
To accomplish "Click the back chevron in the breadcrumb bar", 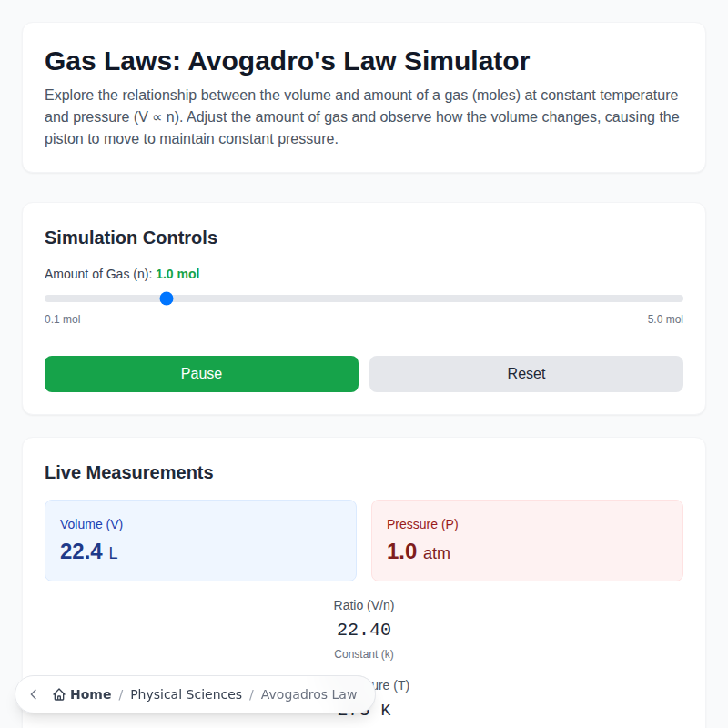I will 33,694.
